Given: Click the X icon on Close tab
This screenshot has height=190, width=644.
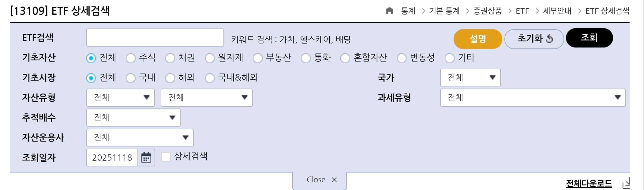Looking at the screenshot, I should click(x=334, y=180).
